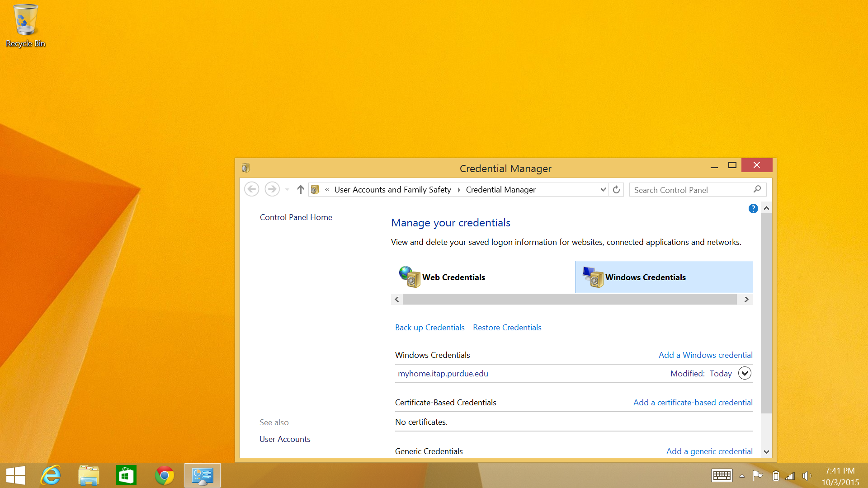Open File Explorer from taskbar
Screen dimensions: 868x488
[89, 476]
